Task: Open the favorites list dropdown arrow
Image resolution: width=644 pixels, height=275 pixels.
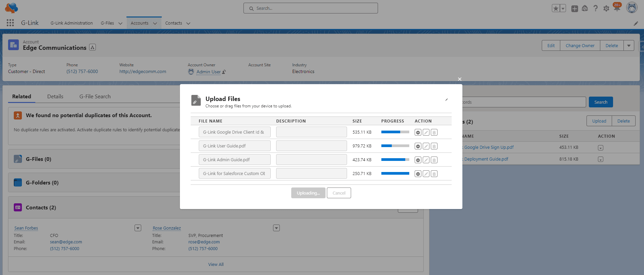Action: (563, 8)
